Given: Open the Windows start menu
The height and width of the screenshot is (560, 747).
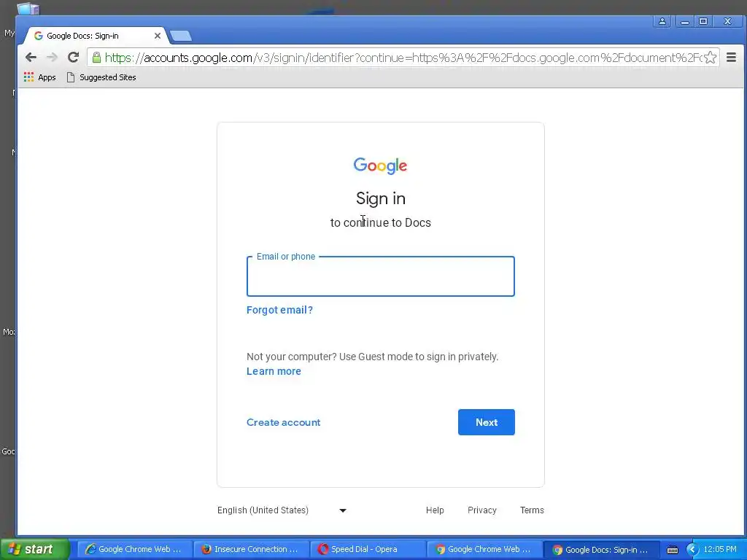Looking at the screenshot, I should click(x=34, y=550).
